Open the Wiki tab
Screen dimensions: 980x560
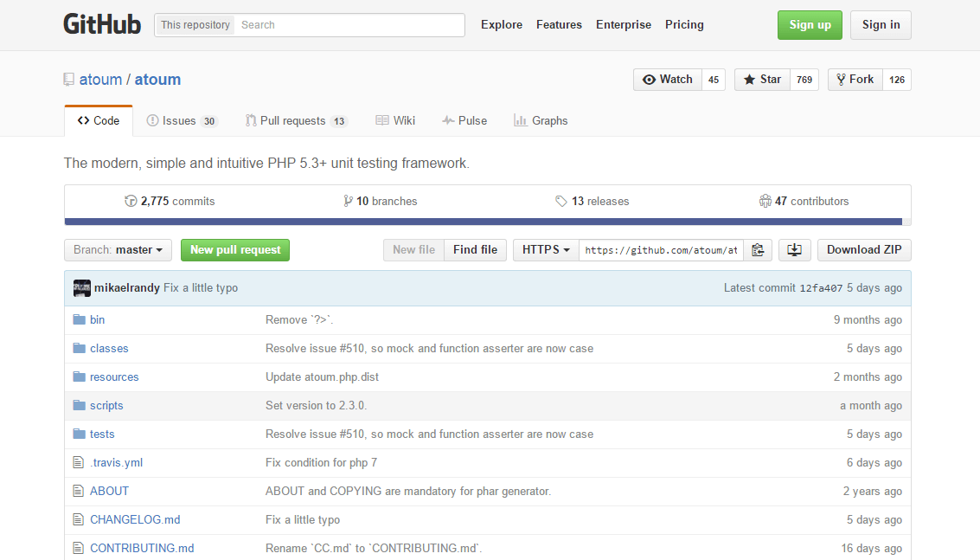pos(395,121)
